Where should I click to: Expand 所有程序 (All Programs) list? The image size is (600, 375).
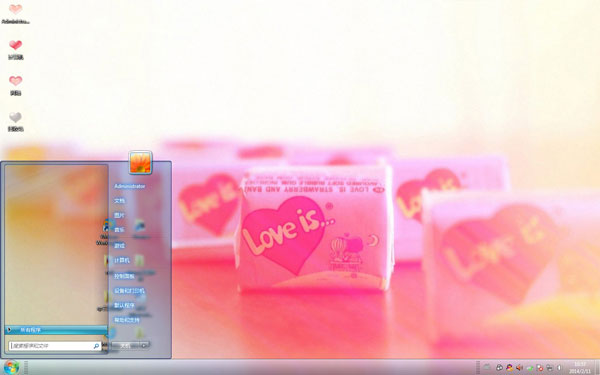click(x=56, y=329)
